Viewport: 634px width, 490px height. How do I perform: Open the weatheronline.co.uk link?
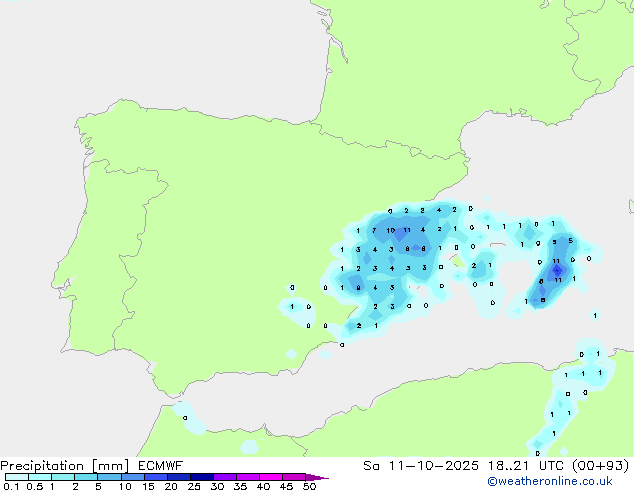550,481
